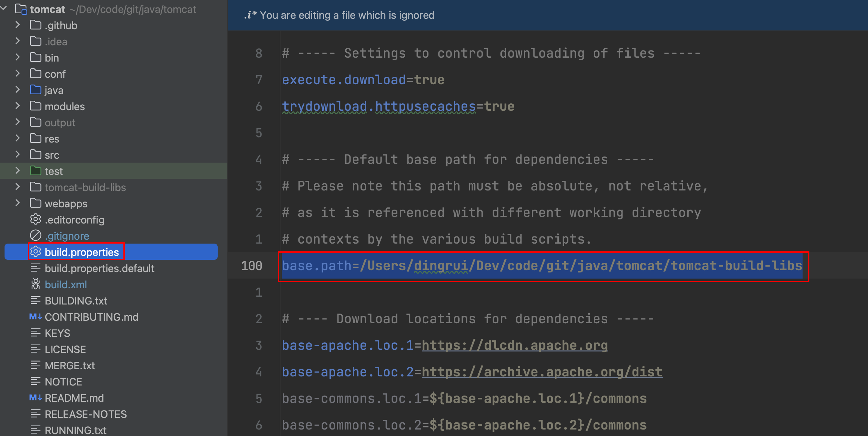Open the RELEASE-NOTES file
Image resolution: width=868 pixels, height=436 pixels.
point(86,414)
